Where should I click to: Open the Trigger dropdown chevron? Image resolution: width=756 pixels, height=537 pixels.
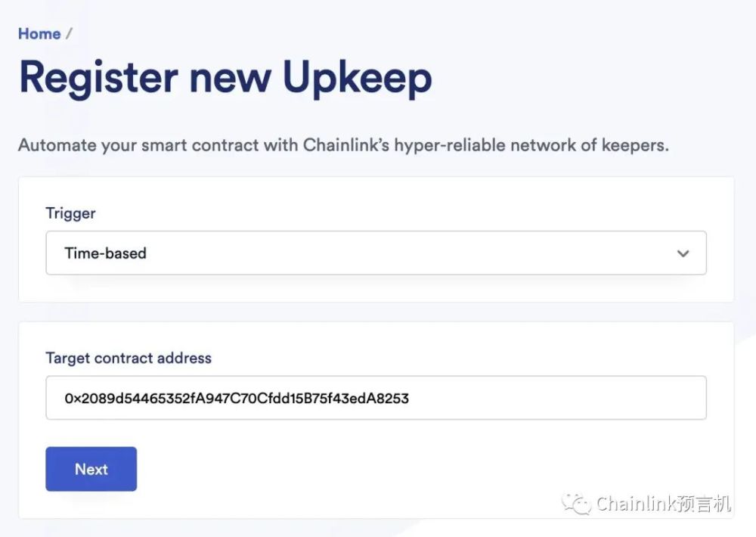(683, 253)
